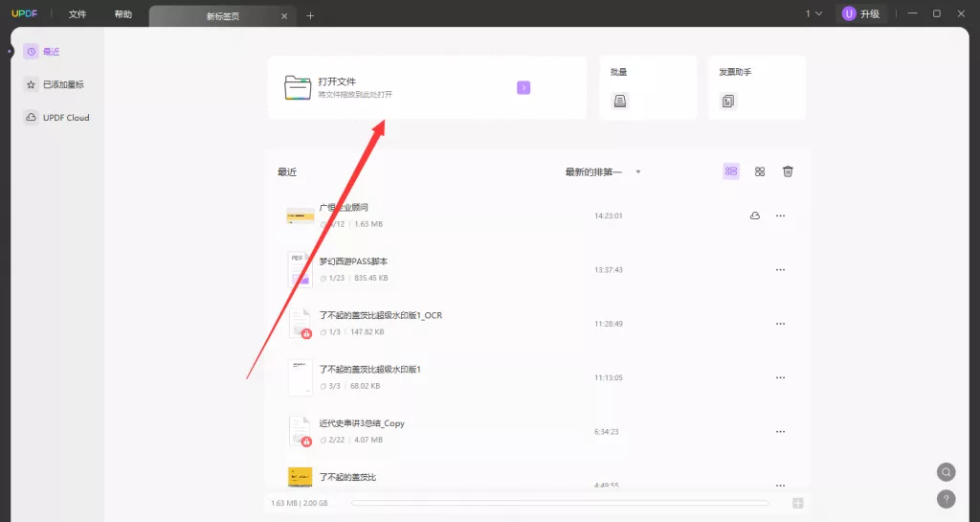Click the help question mark icon
The image size is (980, 522).
click(946, 499)
